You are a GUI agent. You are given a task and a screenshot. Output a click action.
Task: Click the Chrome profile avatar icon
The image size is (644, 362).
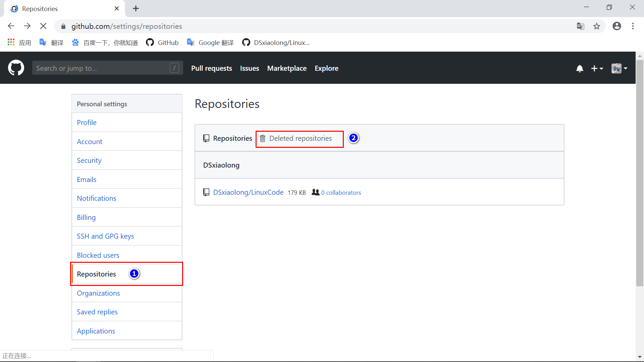[616, 26]
